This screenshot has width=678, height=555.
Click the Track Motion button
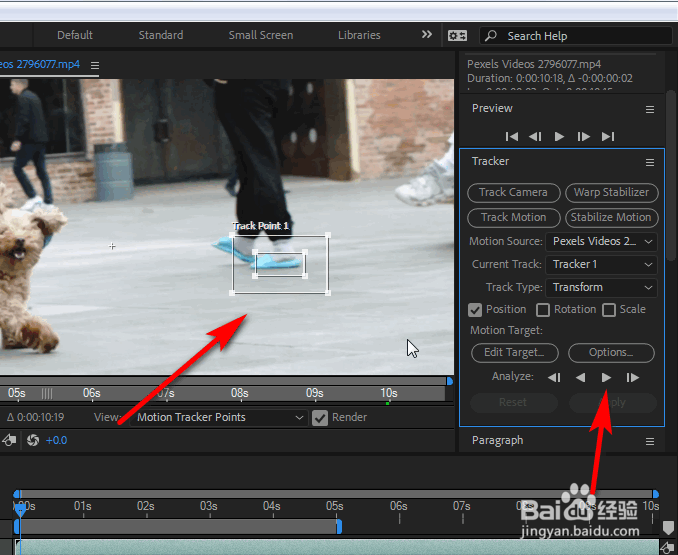[514, 217]
